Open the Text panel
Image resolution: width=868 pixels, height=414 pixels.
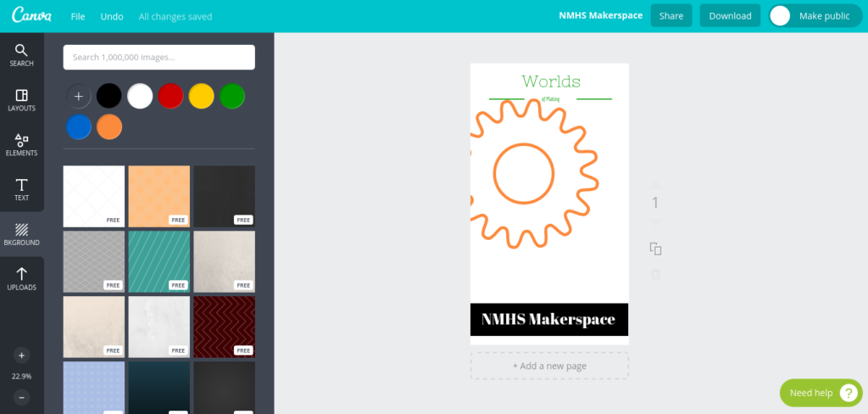coord(21,189)
